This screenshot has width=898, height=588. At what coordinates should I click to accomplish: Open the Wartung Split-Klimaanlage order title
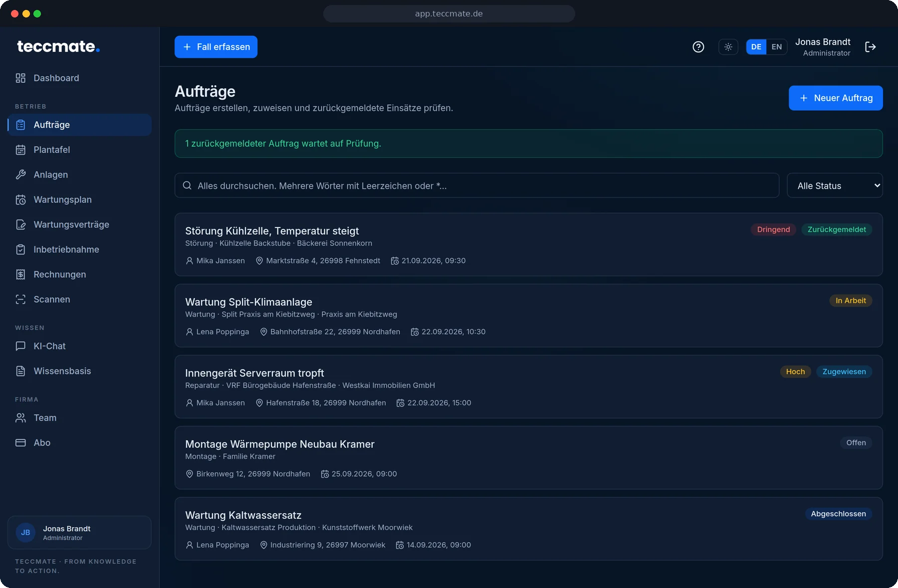tap(248, 302)
